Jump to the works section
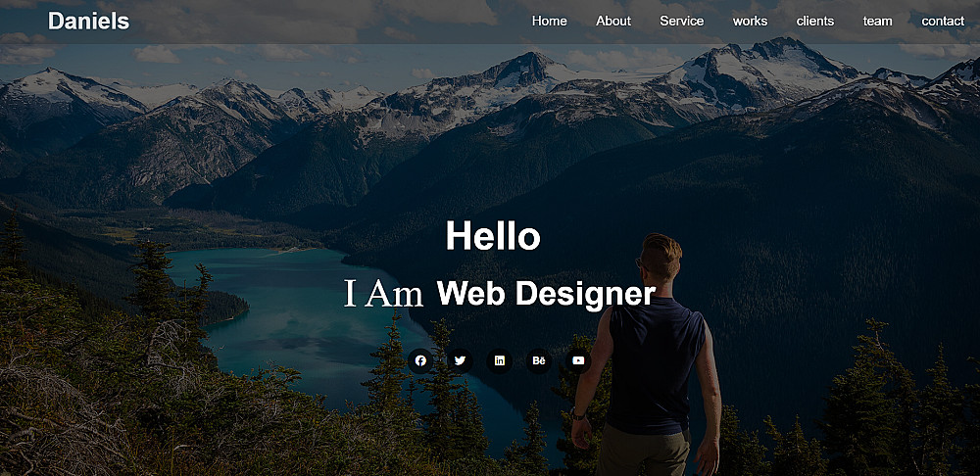The height and width of the screenshot is (476, 980). tap(750, 22)
